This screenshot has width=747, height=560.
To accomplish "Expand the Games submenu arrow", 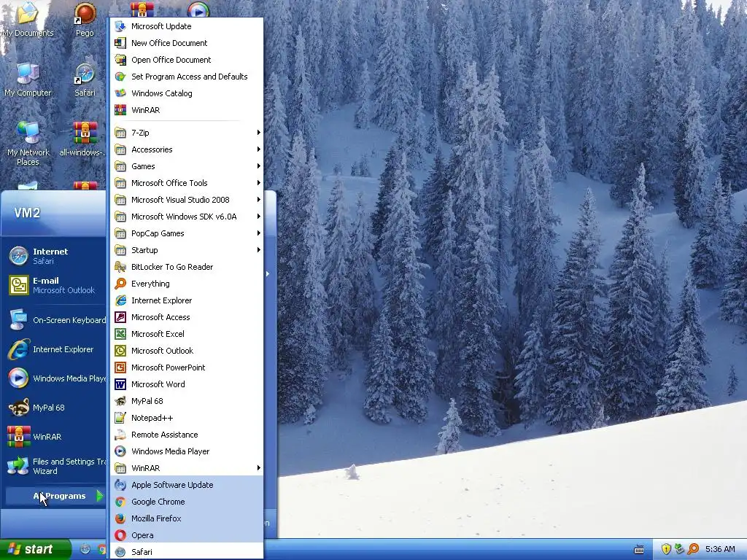I will [258, 166].
